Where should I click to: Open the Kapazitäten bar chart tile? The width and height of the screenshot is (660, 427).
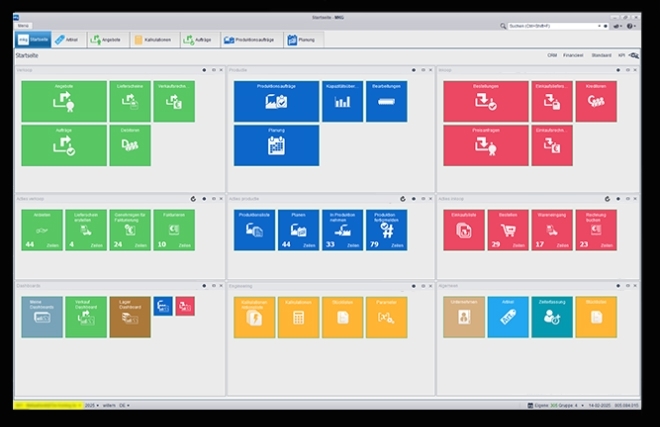(343, 101)
